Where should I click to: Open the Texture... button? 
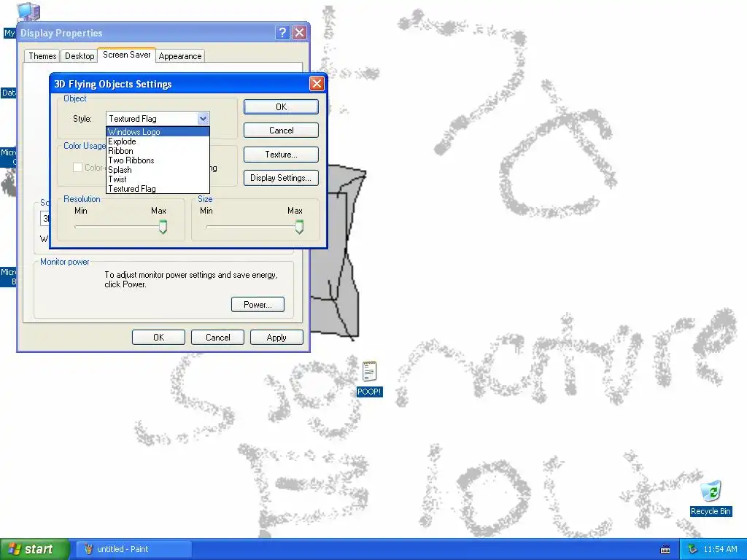[281, 155]
